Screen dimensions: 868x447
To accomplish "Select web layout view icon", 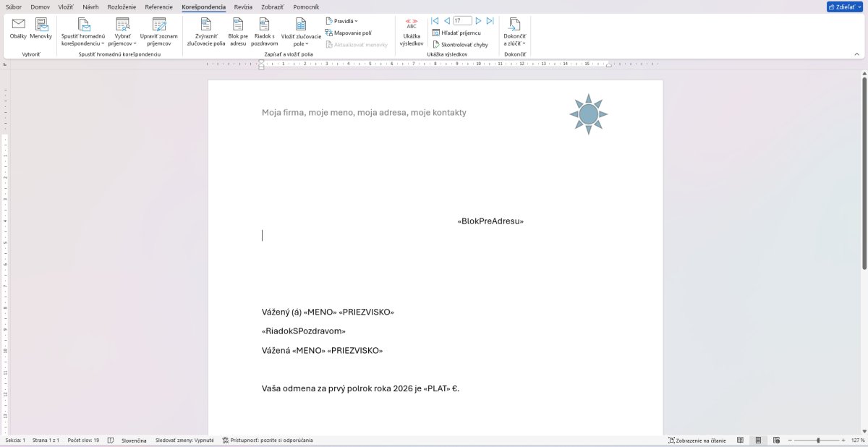I will point(776,440).
